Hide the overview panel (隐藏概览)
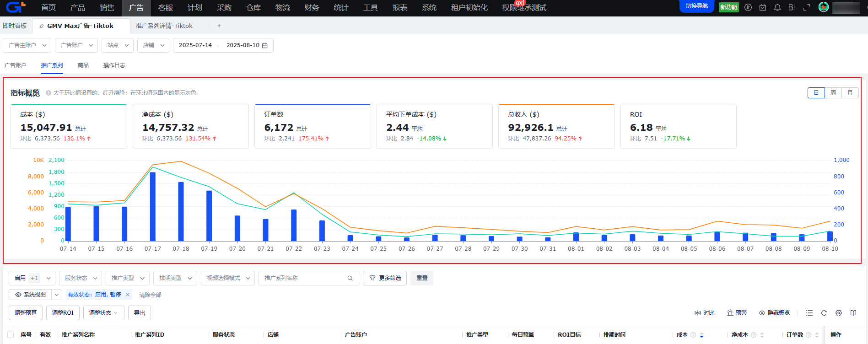Image resolution: width=868 pixels, height=344 pixels. click(x=775, y=313)
